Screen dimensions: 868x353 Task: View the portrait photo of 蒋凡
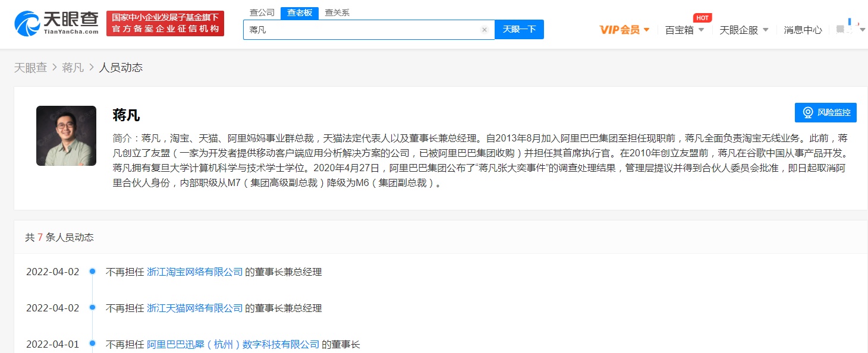pyautogui.click(x=66, y=135)
